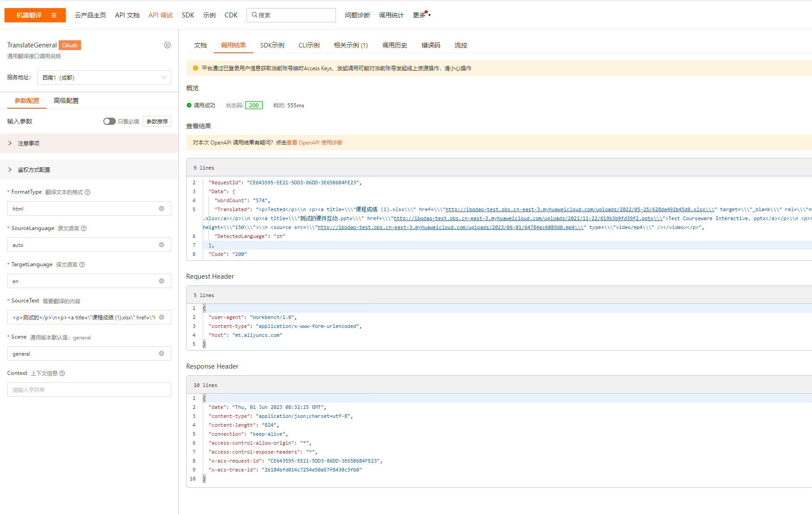The height and width of the screenshot is (514, 812).
Task: Open API 调试 in top navigation
Action: (161, 15)
